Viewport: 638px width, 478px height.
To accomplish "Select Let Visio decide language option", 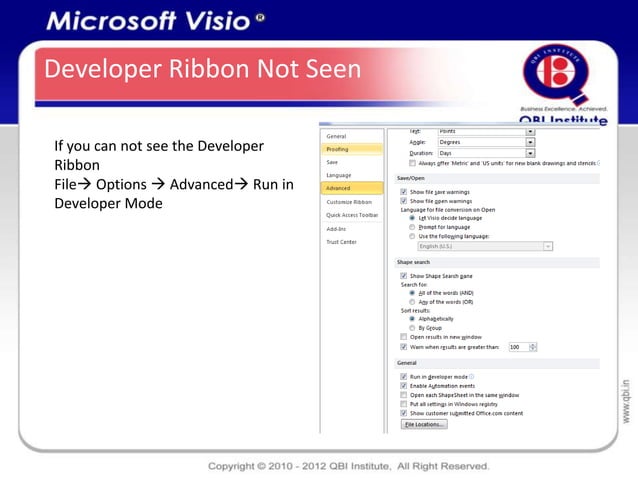I will (412, 218).
